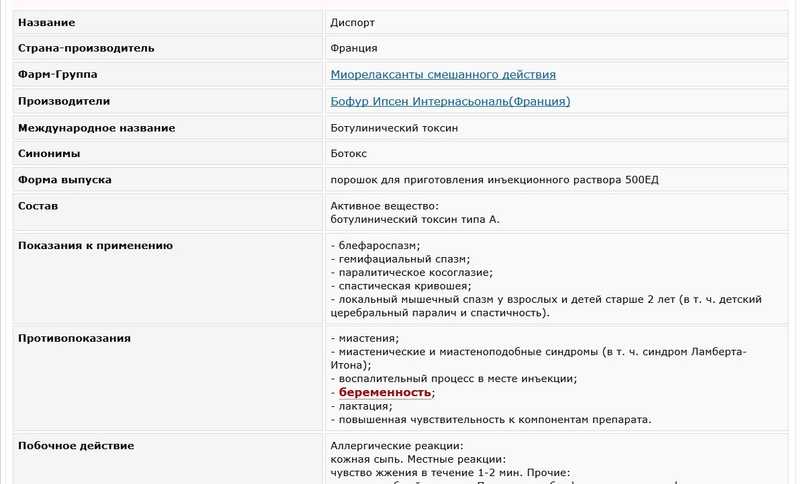The image size is (800, 484).
Task: Click the миастения; contraindication line
Action: pyautogui.click(x=364, y=338)
